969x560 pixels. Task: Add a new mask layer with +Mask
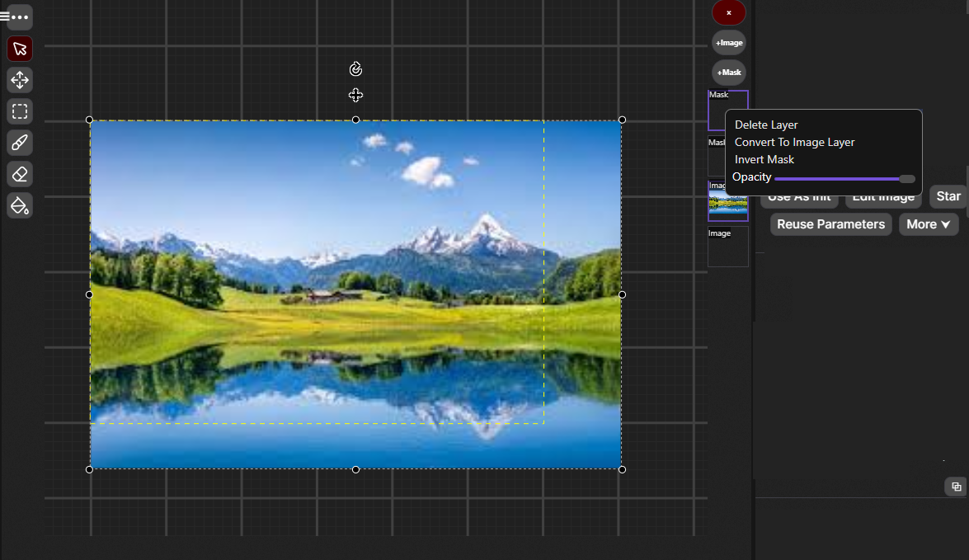(x=728, y=73)
